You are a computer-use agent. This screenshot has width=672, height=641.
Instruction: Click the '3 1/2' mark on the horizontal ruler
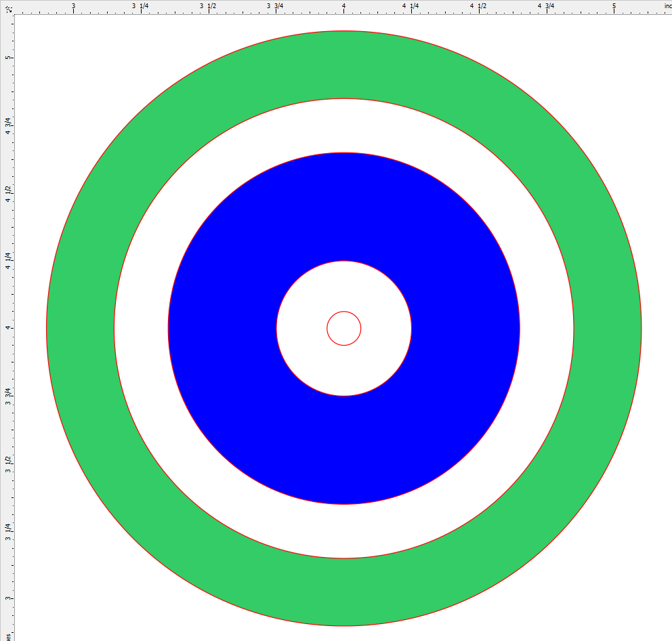click(x=208, y=6)
